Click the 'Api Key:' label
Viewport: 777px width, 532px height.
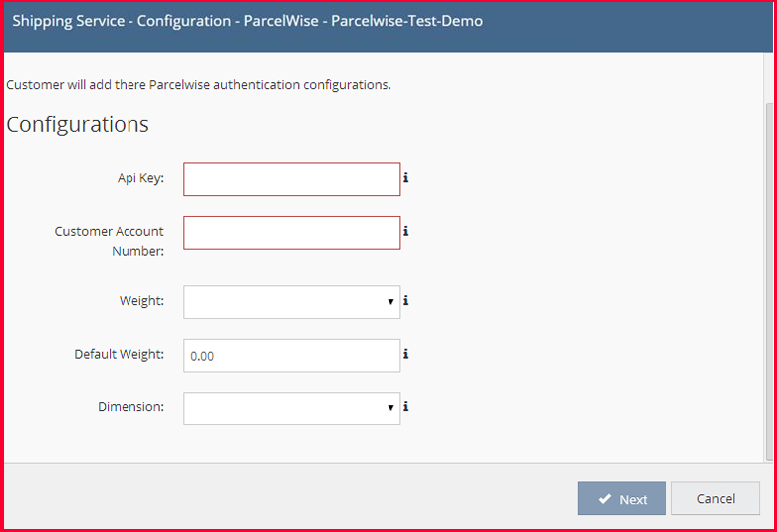tap(140, 178)
